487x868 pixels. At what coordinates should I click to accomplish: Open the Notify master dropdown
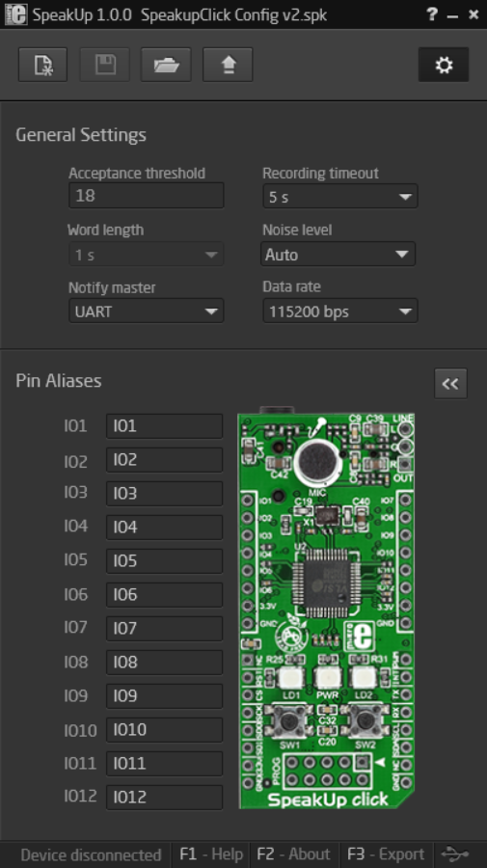coord(147,312)
